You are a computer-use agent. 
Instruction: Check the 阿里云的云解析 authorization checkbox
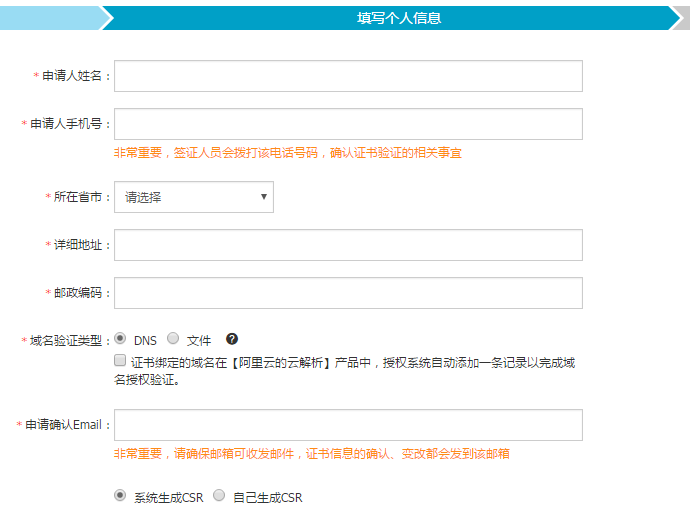tap(120, 360)
